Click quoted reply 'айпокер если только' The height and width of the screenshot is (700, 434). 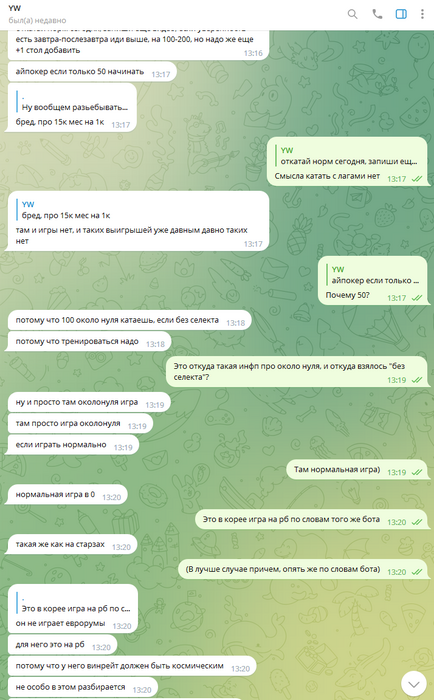(372, 275)
